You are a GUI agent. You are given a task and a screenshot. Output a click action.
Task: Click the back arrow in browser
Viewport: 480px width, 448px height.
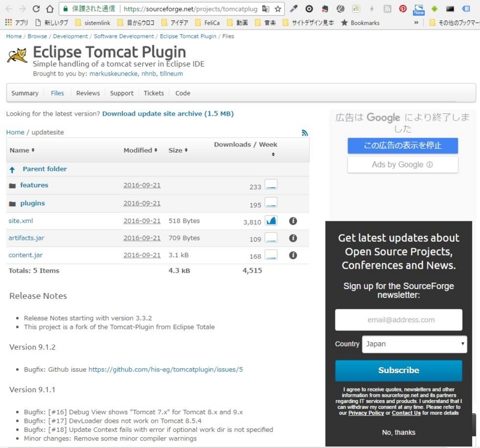click(8, 9)
